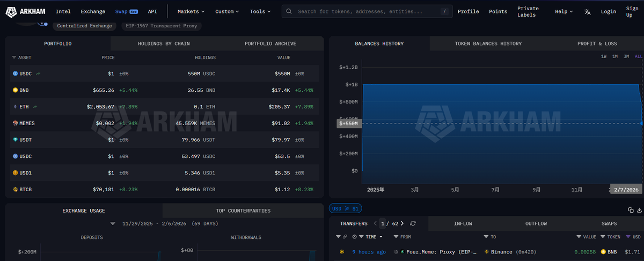Click the 9 hours ago timestamp
This screenshot has height=261, width=644.
369,252
